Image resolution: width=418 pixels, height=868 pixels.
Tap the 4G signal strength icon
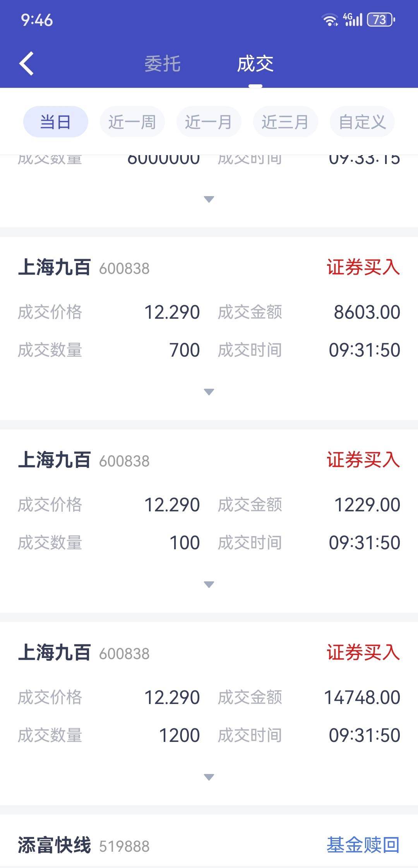pos(353,19)
